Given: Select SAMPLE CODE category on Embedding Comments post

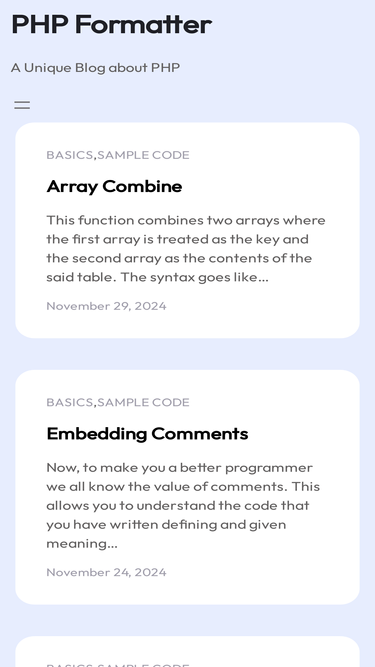Looking at the screenshot, I should [143, 402].
